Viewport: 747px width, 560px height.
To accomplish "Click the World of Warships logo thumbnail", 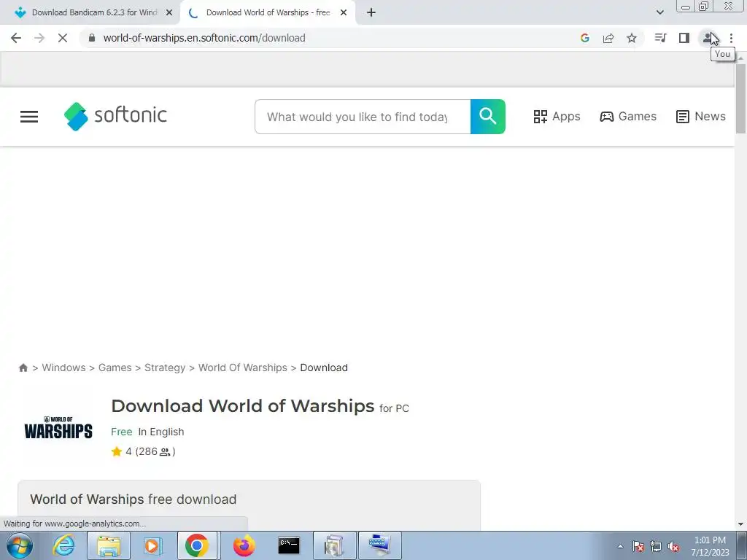I will [58, 427].
